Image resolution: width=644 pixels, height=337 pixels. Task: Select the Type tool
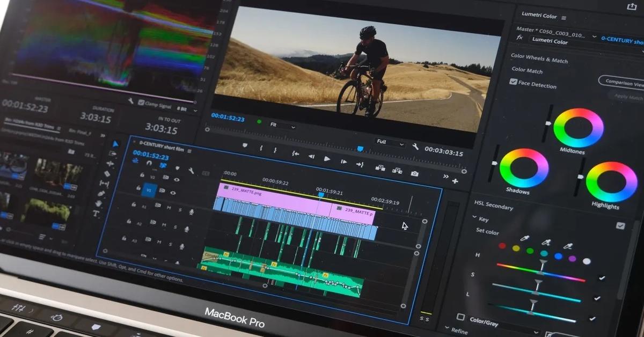pos(96,213)
